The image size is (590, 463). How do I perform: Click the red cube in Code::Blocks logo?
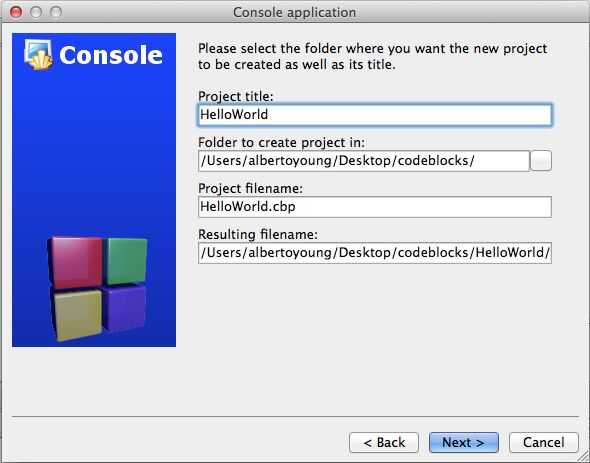coord(76,262)
